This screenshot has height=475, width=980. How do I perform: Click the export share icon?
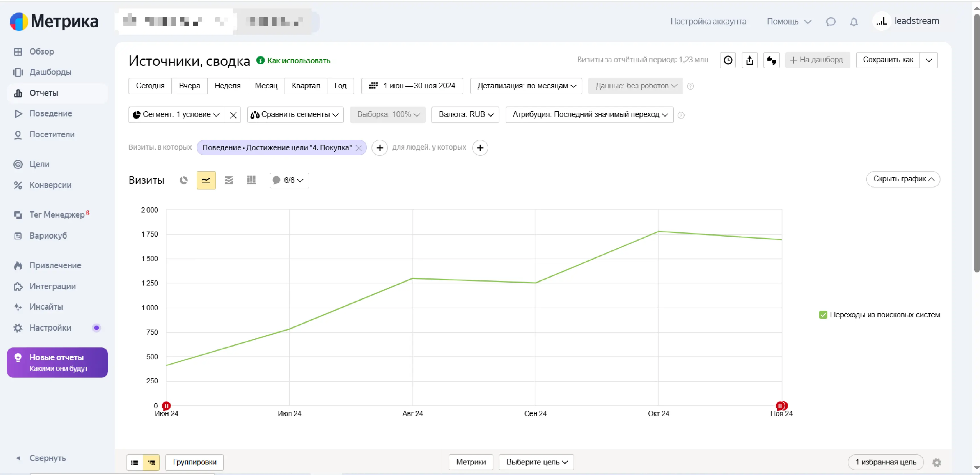click(x=749, y=60)
